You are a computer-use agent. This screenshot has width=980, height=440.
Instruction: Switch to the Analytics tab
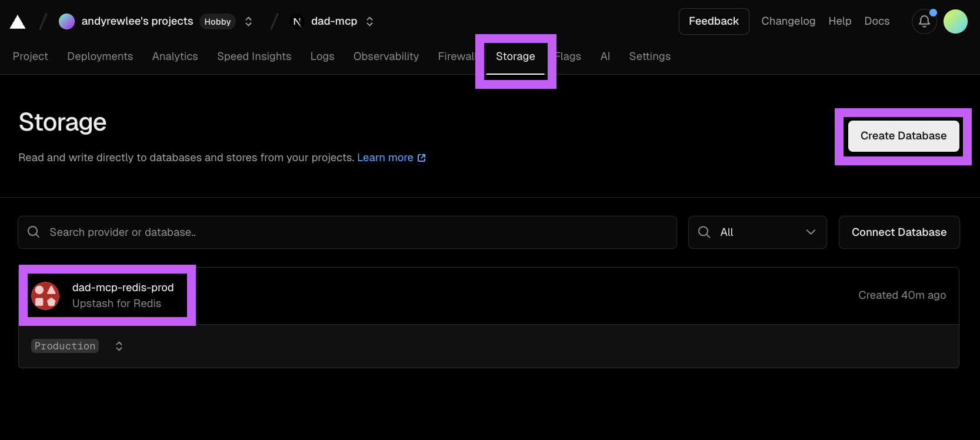[175, 56]
